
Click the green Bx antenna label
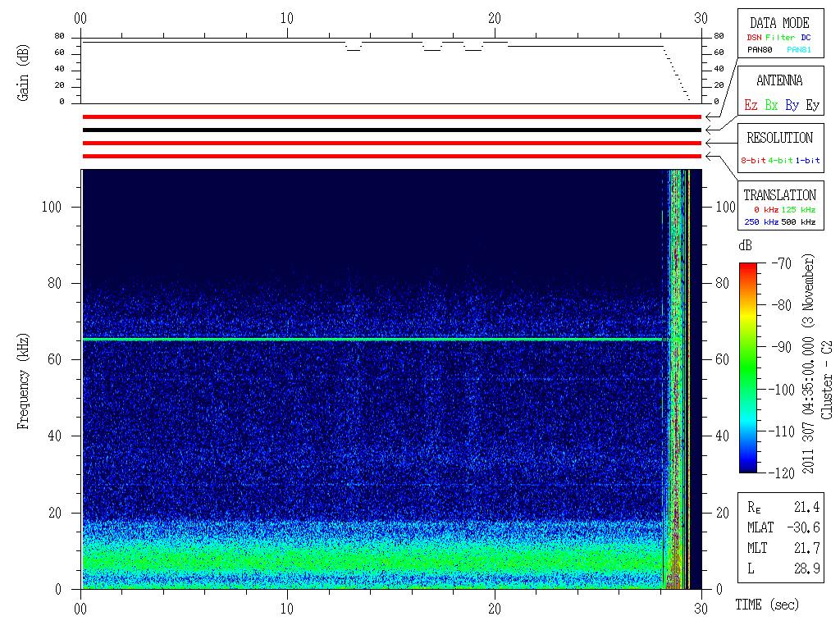click(x=771, y=105)
